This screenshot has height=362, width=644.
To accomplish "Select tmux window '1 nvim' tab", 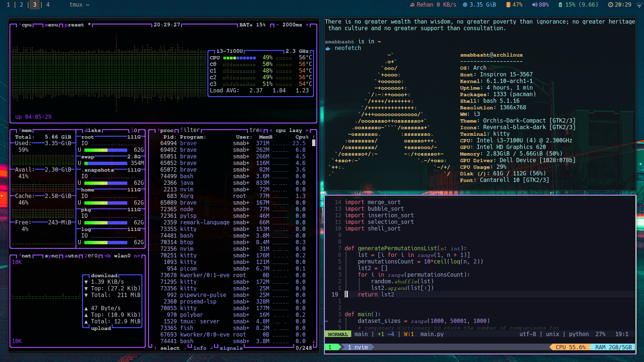I will pos(357,347).
